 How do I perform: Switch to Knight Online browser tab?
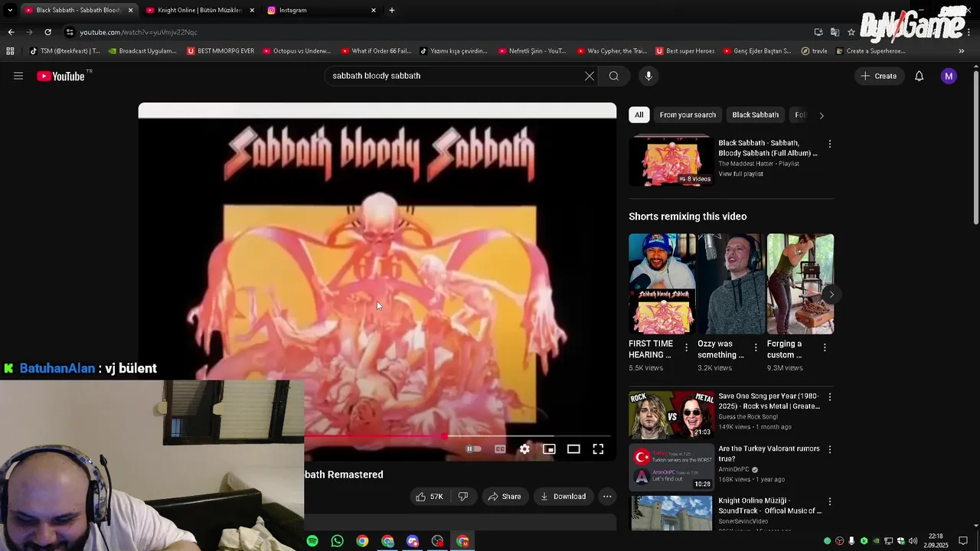tap(198, 10)
